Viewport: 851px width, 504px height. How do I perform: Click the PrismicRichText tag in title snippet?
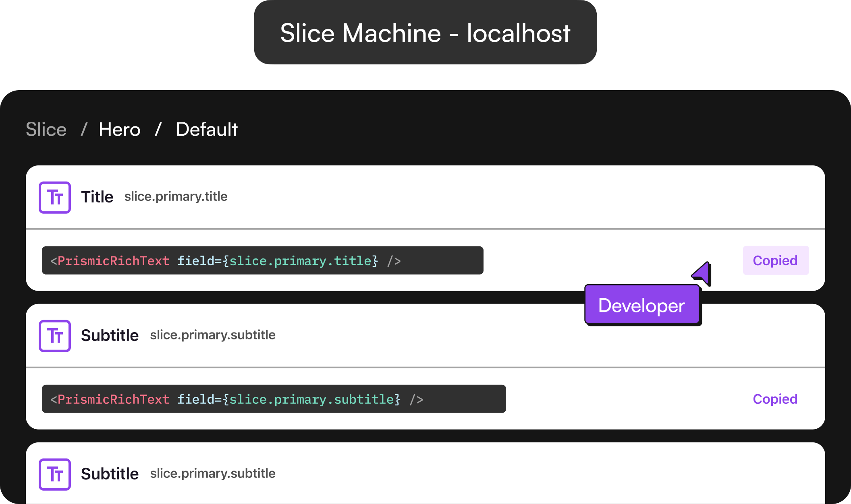tap(113, 261)
